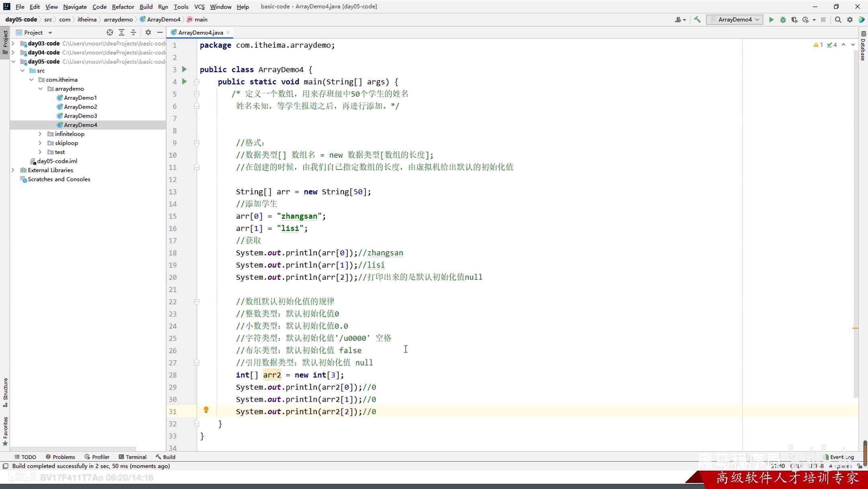Screen dimensions: 868x489
Task: Click the intention light bulb on line 31
Action: click(x=207, y=409)
